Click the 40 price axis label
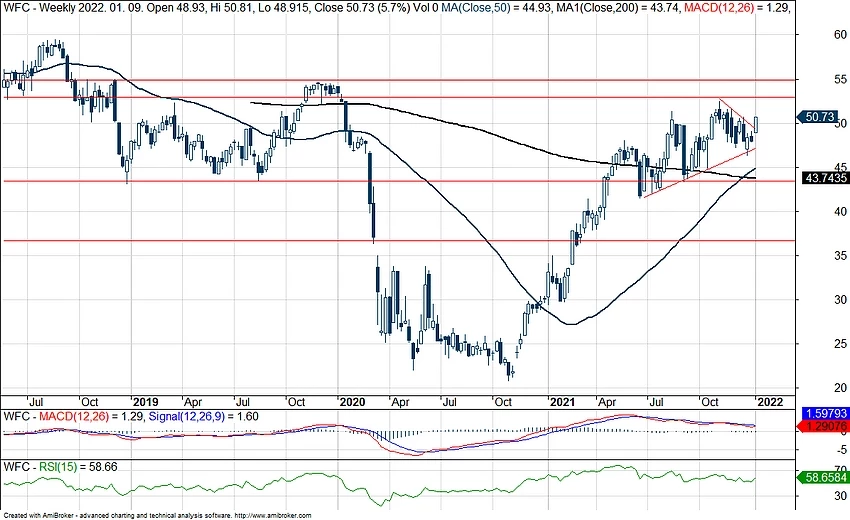850x520 pixels. tap(840, 211)
